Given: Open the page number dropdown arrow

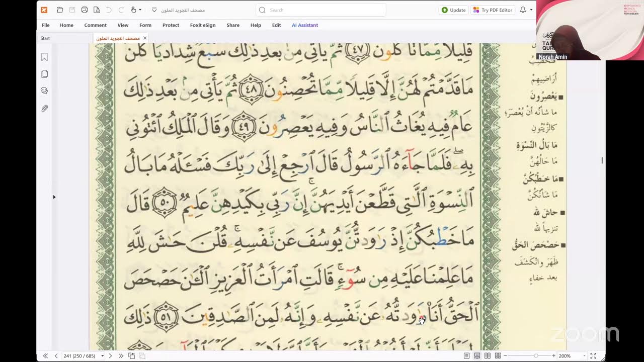Looking at the screenshot, I should click(x=102, y=356).
